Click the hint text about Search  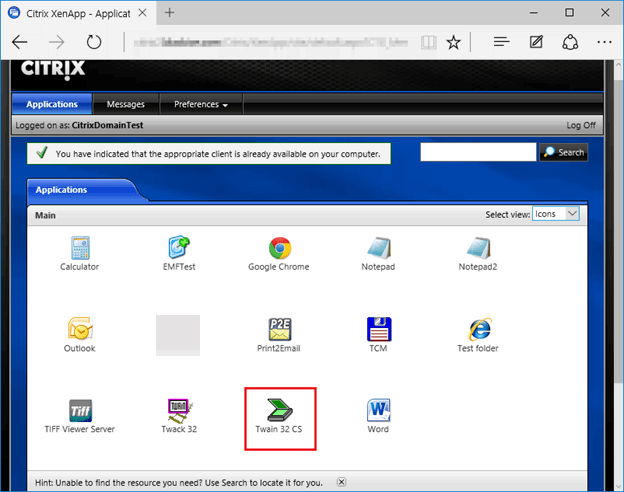click(179, 482)
